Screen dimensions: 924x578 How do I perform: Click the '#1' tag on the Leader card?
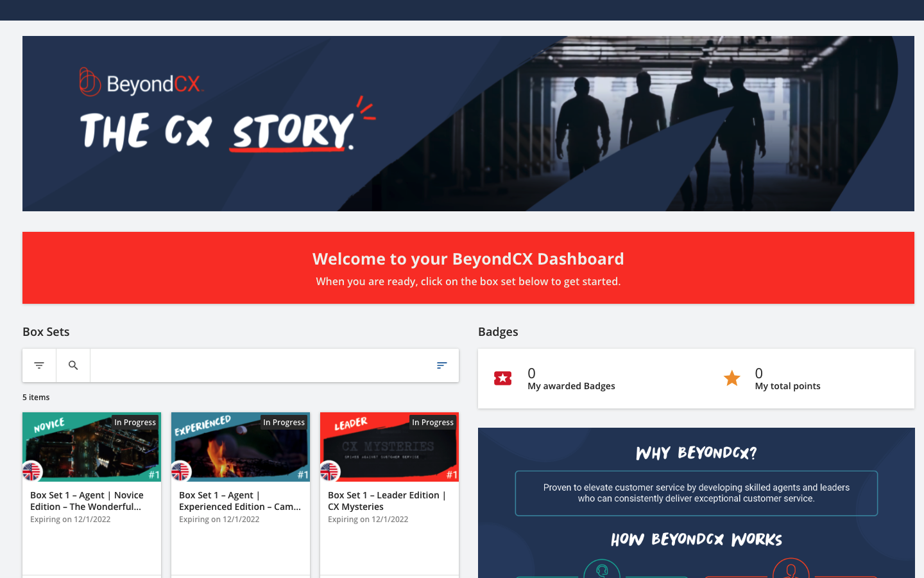[452, 475]
